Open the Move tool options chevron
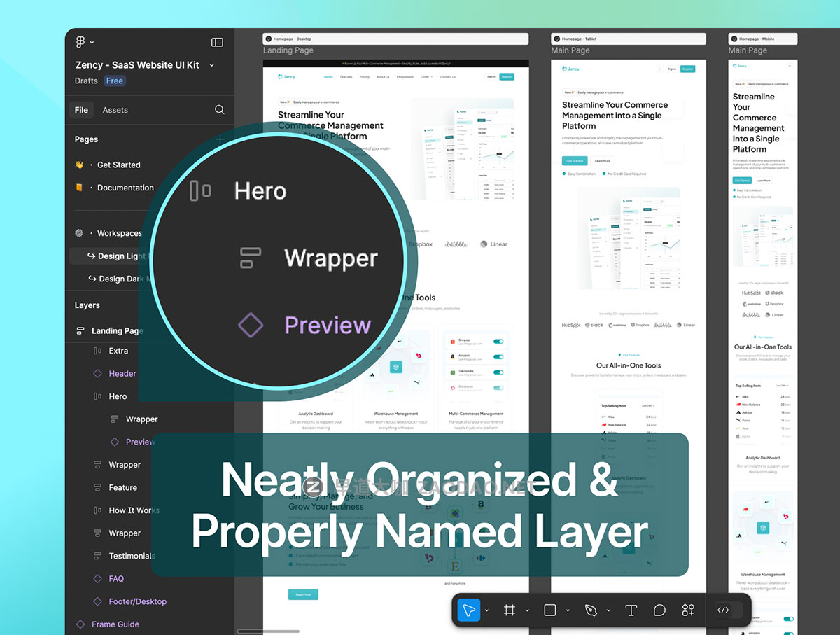 click(487, 610)
